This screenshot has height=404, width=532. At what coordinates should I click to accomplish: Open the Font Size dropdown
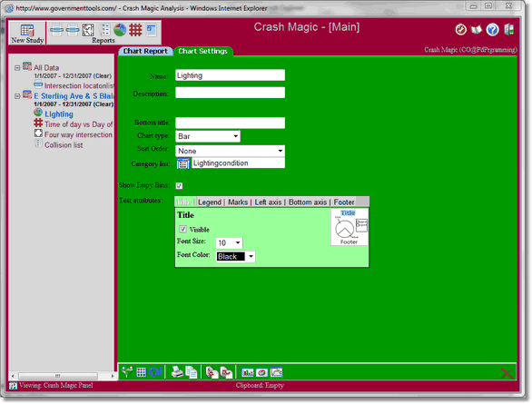click(x=229, y=242)
